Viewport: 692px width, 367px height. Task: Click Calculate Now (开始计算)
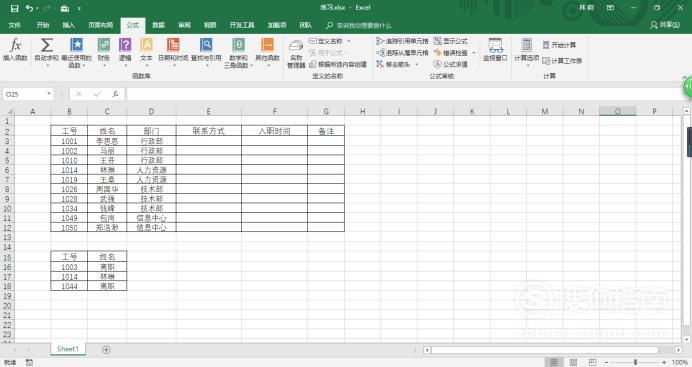tap(559, 45)
